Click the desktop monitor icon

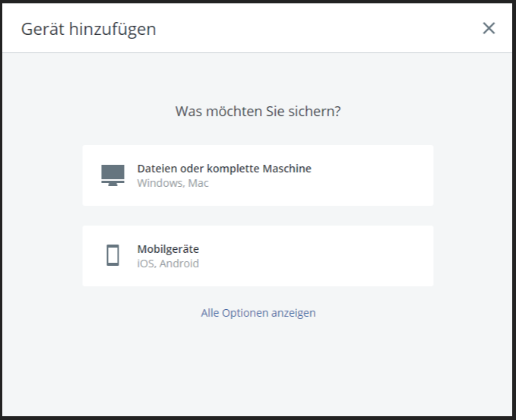tap(112, 175)
